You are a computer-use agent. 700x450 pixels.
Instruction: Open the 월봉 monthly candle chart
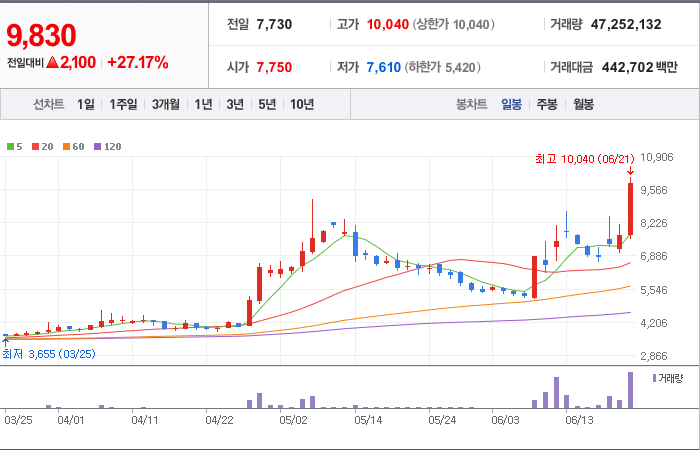point(583,104)
